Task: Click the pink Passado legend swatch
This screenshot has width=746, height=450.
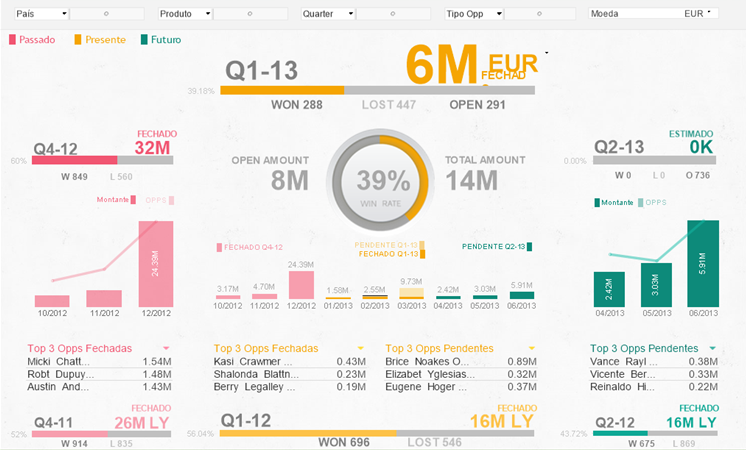Action: (x=13, y=40)
